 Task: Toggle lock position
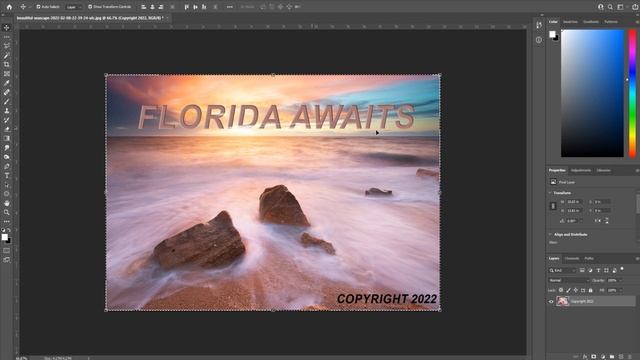pyautogui.click(x=576, y=290)
